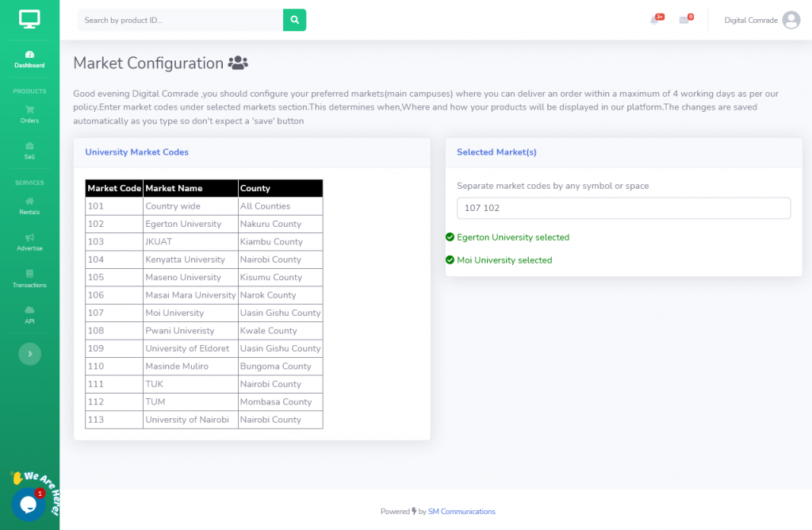Click the TUK market name cell

pyautogui.click(x=190, y=384)
